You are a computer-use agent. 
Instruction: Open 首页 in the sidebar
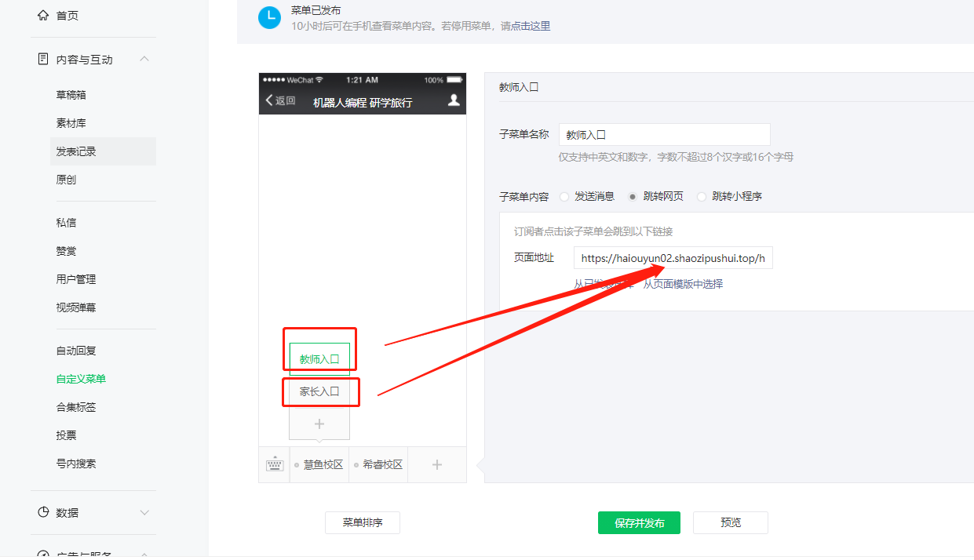click(x=67, y=16)
